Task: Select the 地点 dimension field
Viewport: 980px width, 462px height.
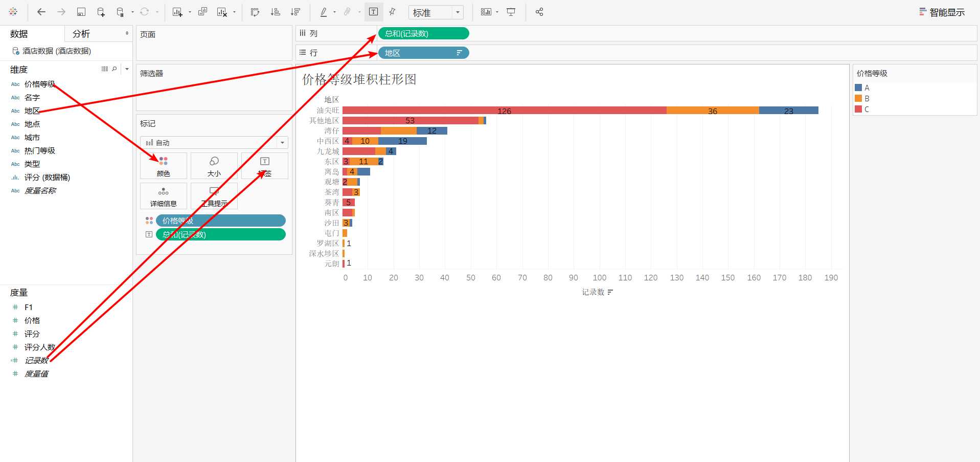Action: 32,124
